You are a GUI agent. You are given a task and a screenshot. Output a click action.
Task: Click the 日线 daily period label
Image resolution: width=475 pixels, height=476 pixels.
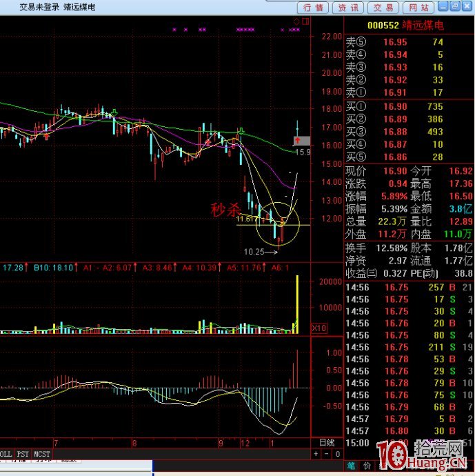tap(327, 443)
